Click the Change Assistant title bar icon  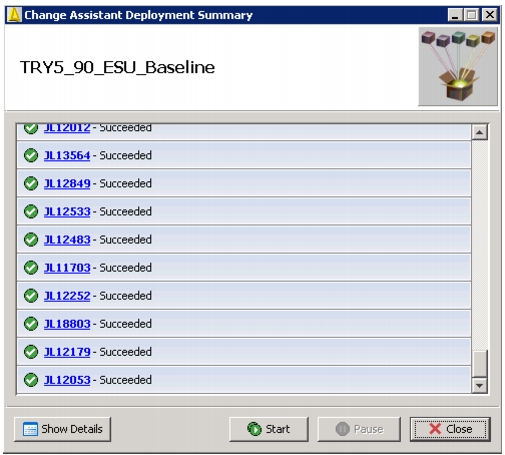(x=14, y=15)
